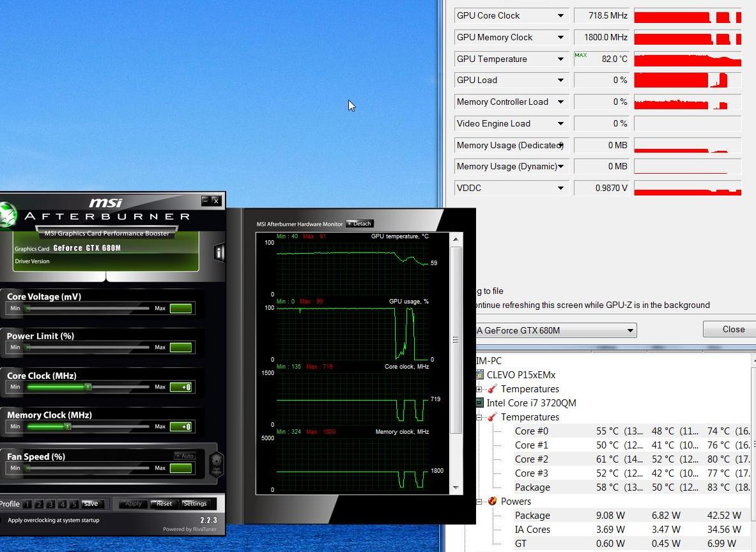Open the GeForce GTX 680M GPU selector
This screenshot has height=552, width=756.
(x=556, y=330)
